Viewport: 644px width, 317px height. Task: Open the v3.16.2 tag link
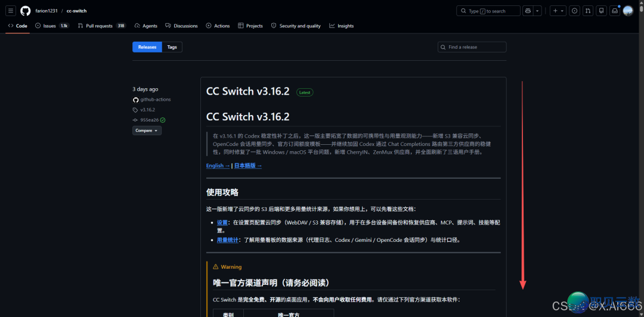pyautogui.click(x=147, y=110)
